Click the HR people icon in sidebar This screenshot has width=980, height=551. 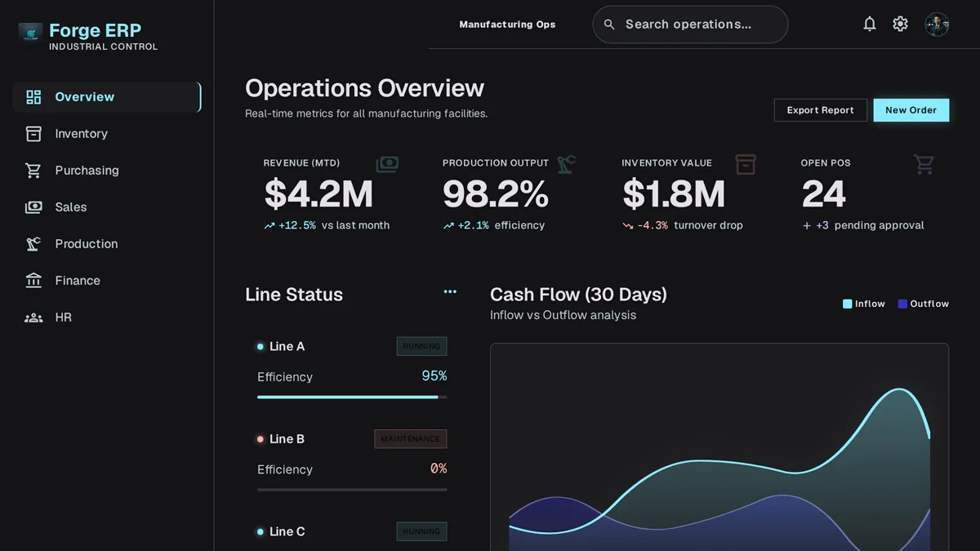[33, 318]
